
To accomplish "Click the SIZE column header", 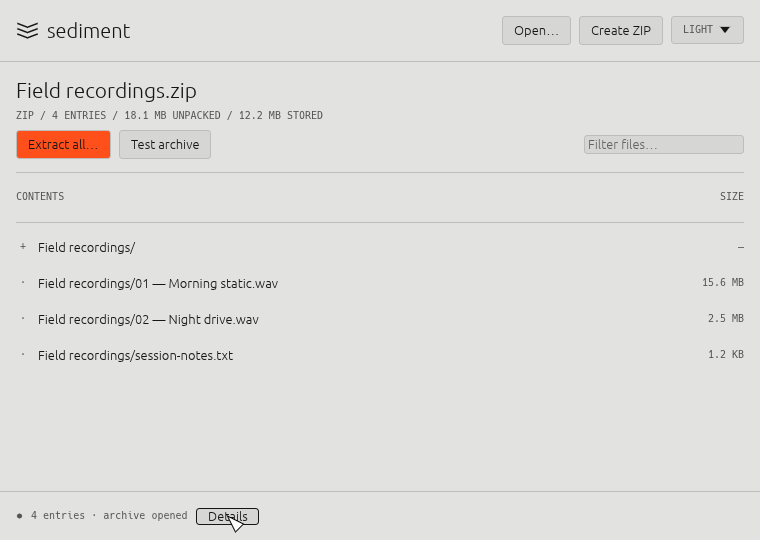I will tap(731, 196).
